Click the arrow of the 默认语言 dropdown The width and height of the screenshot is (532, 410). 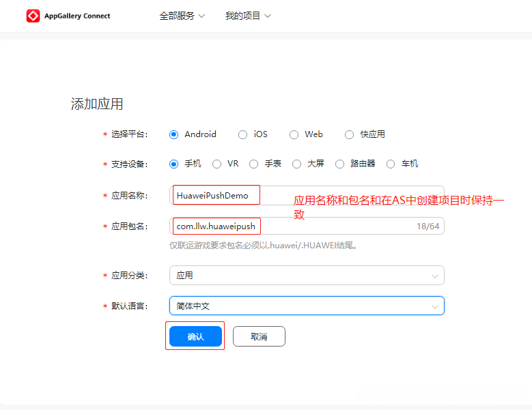point(434,307)
